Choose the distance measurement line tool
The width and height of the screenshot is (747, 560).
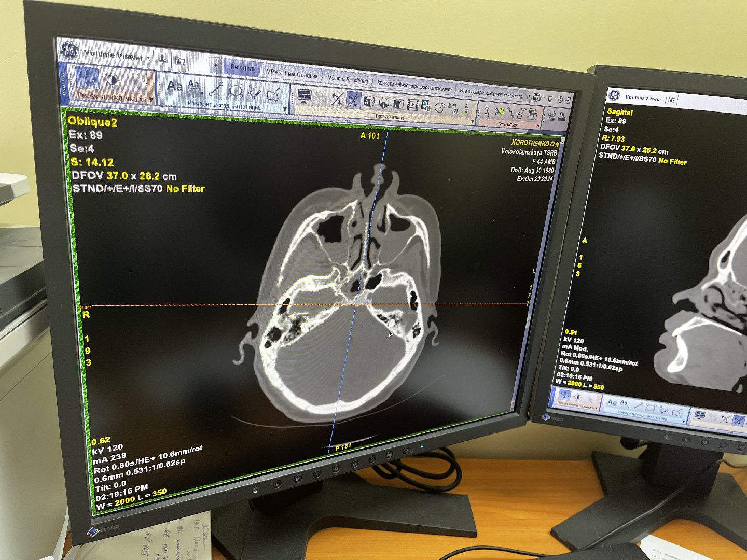215,90
